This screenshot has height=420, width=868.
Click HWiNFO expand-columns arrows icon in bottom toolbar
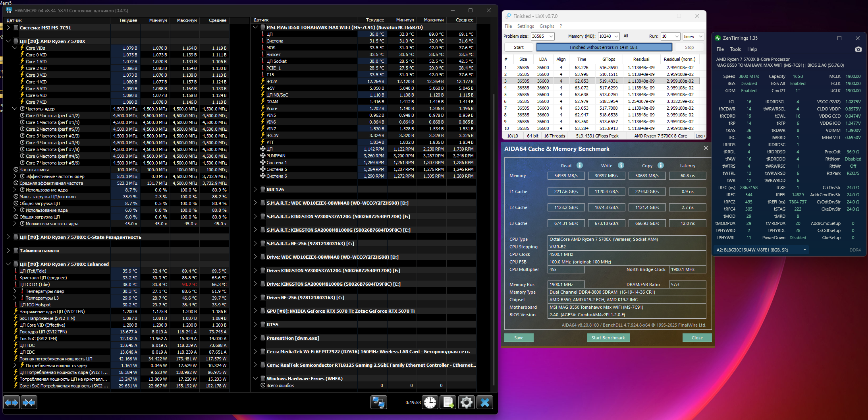coord(12,403)
